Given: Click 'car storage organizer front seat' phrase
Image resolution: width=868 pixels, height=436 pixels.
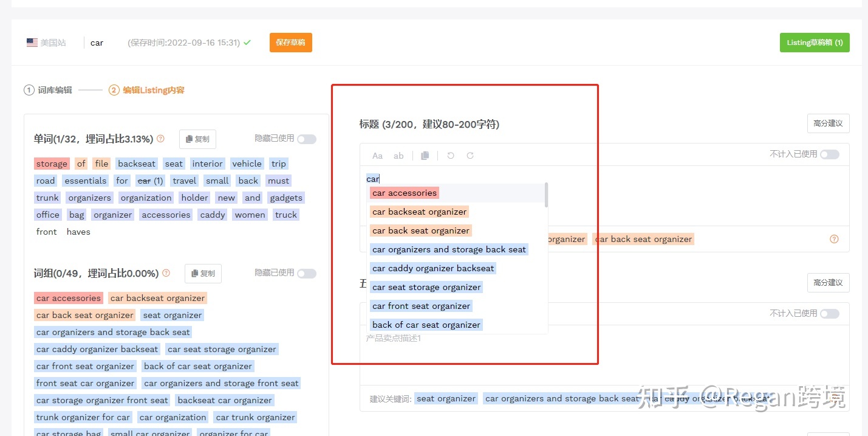Looking at the screenshot, I should (102, 400).
